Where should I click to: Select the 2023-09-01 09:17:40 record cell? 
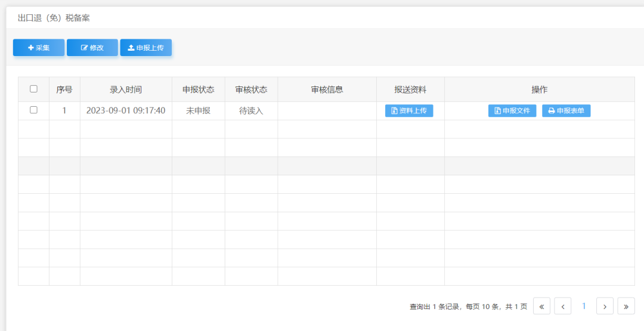click(126, 111)
